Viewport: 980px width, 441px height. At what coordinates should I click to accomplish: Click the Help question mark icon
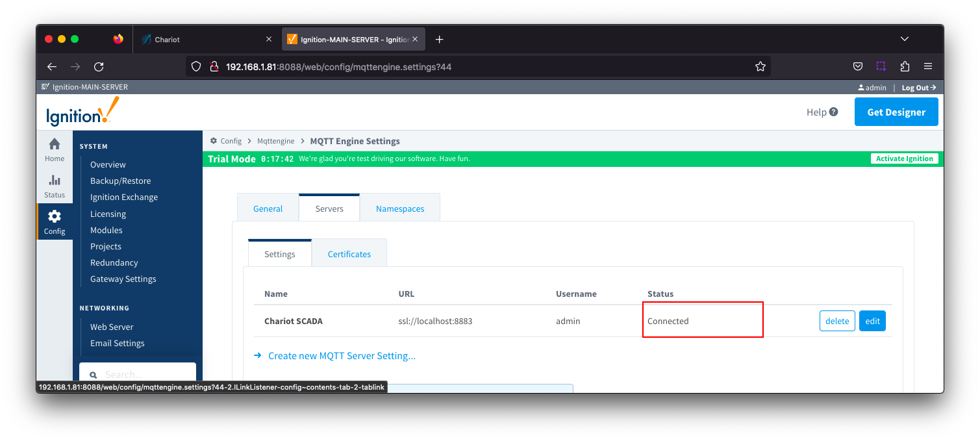click(x=833, y=112)
